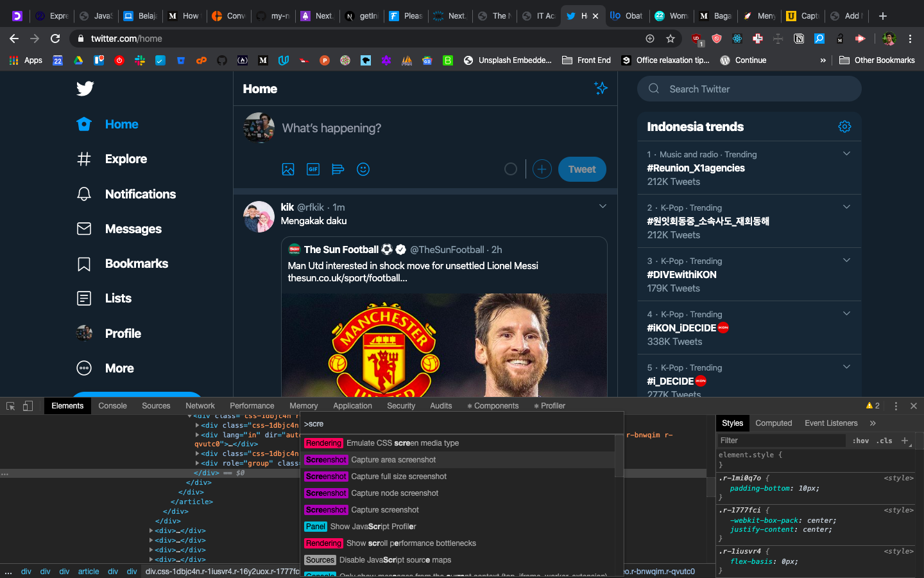Click the Styles Filter input

click(782, 441)
